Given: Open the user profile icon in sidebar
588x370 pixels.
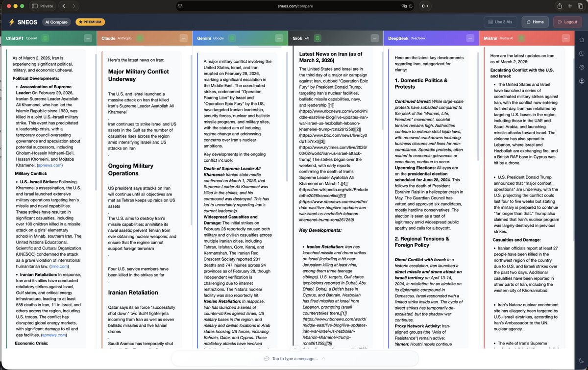Looking at the screenshot, I should (581, 81).
